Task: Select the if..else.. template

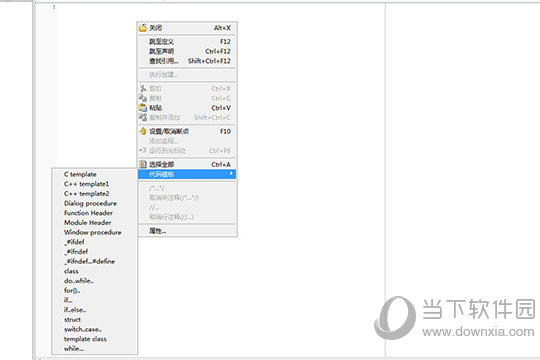Action: coord(95,310)
